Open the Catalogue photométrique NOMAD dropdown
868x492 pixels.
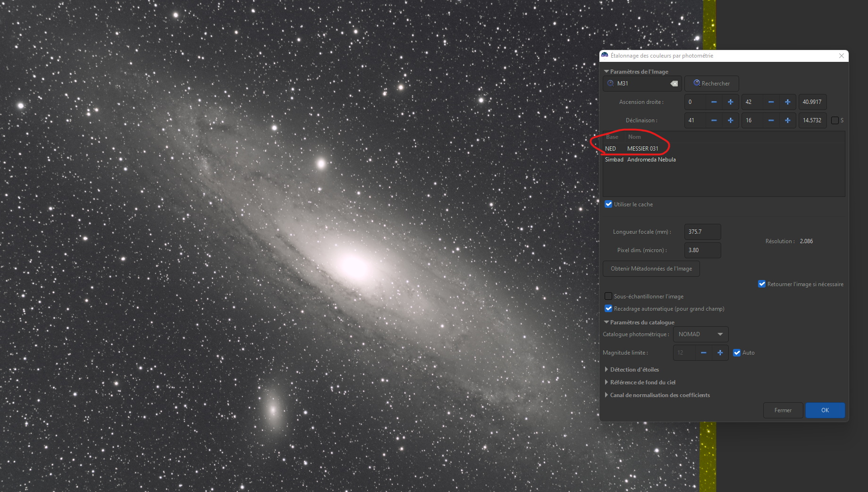pos(701,334)
